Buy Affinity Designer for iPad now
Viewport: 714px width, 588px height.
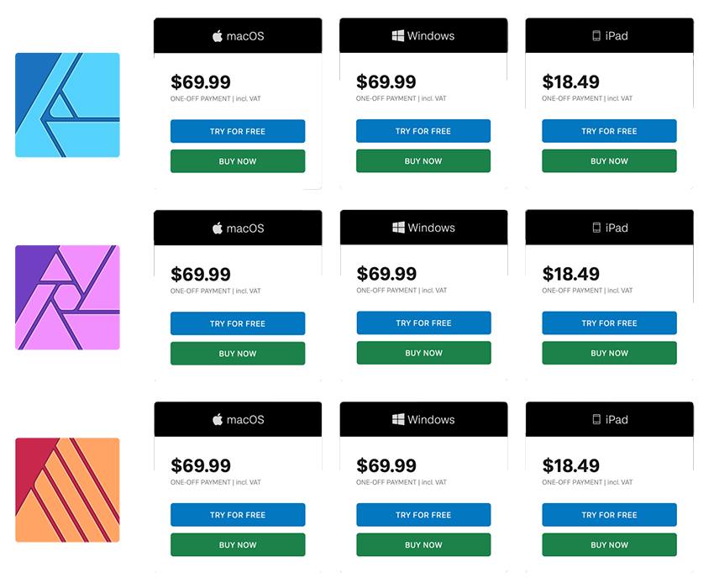(x=609, y=160)
